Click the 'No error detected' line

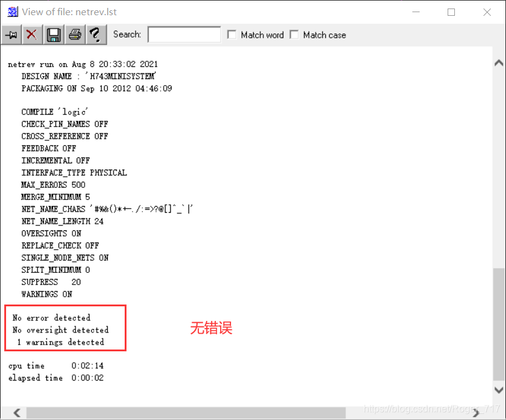tap(51, 318)
